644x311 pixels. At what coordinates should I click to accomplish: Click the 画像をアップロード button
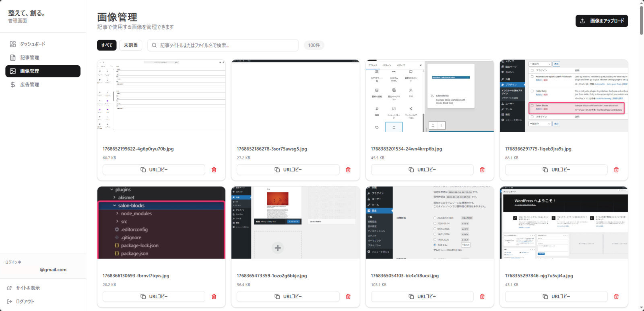[x=601, y=21]
